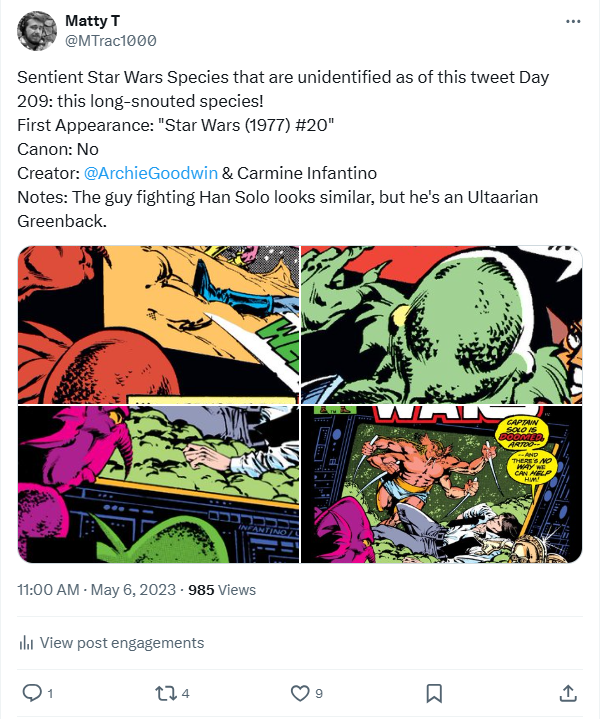Click the reply count number 1

[50, 693]
